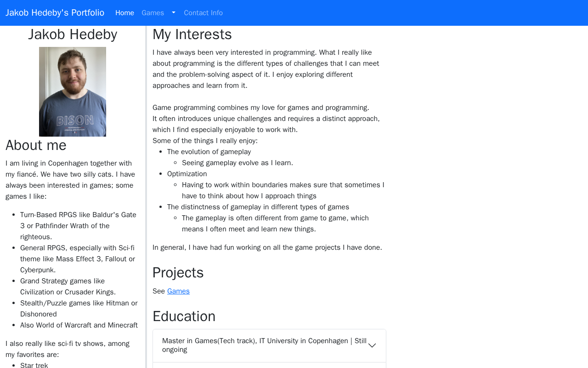This screenshot has height=368, width=588.
Task: Click the World of Warcraft and Minecraft item
Action: point(79,325)
